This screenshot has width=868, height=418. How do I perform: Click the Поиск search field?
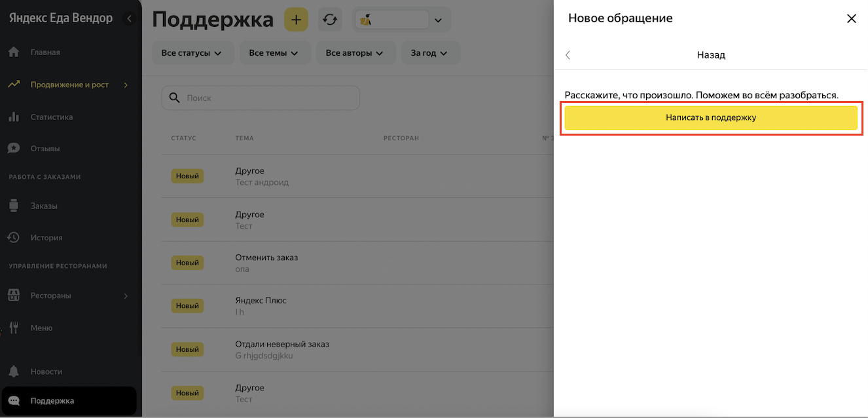click(261, 98)
